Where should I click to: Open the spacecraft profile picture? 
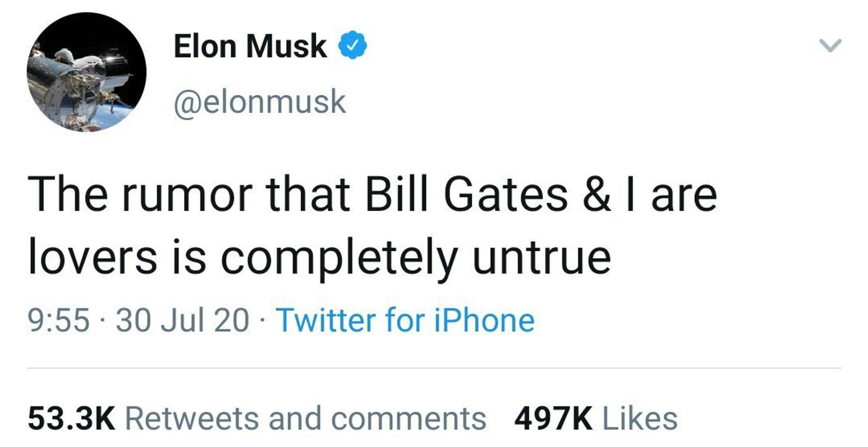click(x=86, y=72)
